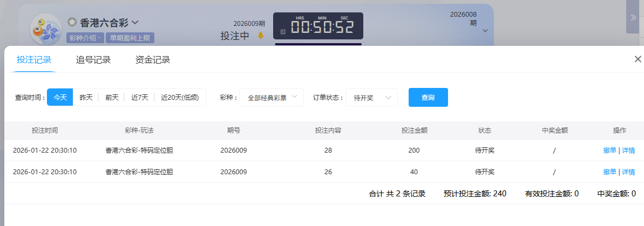The width and height of the screenshot is (644, 226).
Task: Select 今天 time filter
Action: [x=60, y=98]
